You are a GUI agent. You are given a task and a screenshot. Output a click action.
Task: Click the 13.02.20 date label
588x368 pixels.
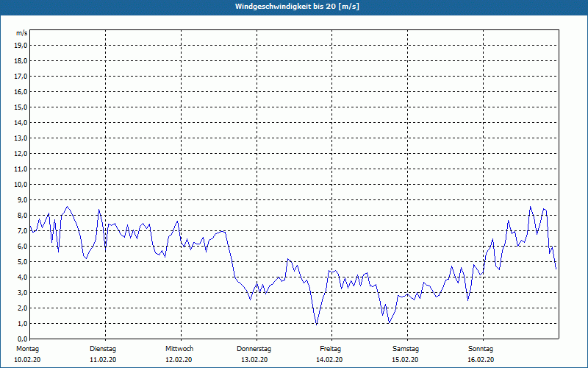[254, 360]
